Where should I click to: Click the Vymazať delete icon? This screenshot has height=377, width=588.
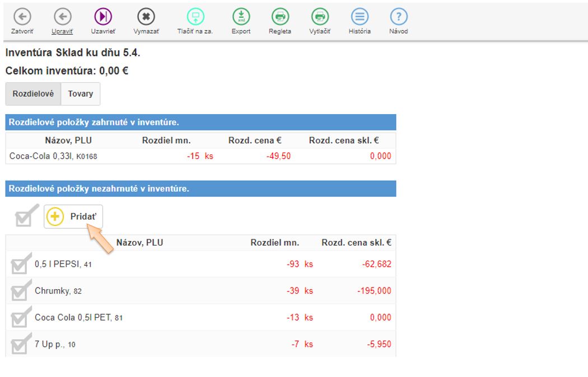146,17
